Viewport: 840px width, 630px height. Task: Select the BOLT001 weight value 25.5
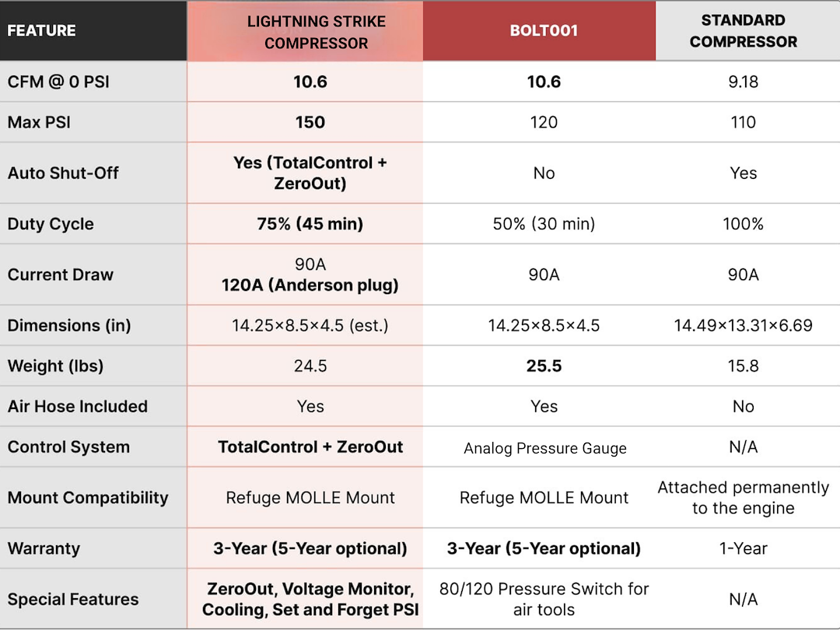[x=544, y=366]
